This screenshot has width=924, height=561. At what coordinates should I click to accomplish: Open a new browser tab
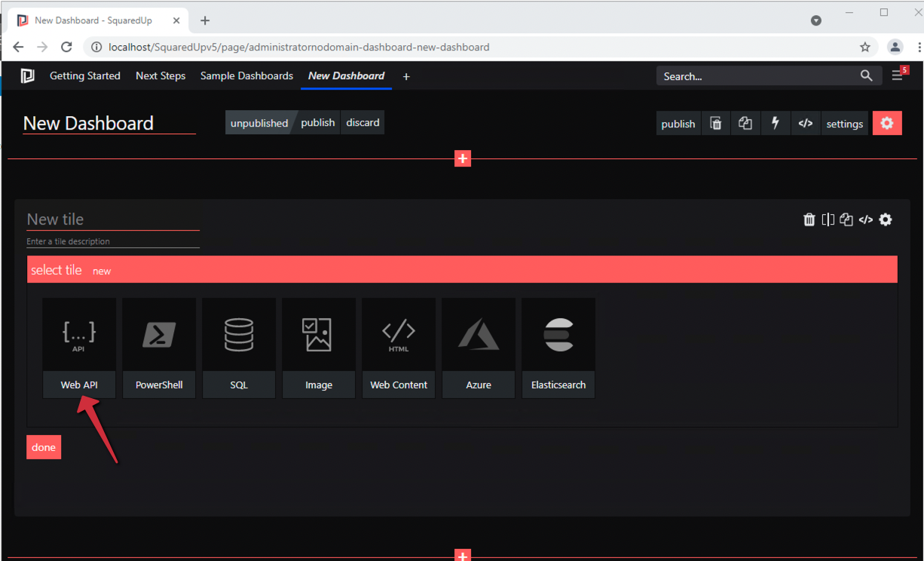click(205, 20)
